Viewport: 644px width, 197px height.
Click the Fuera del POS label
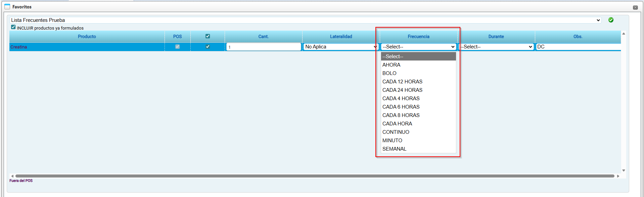pos(21,181)
